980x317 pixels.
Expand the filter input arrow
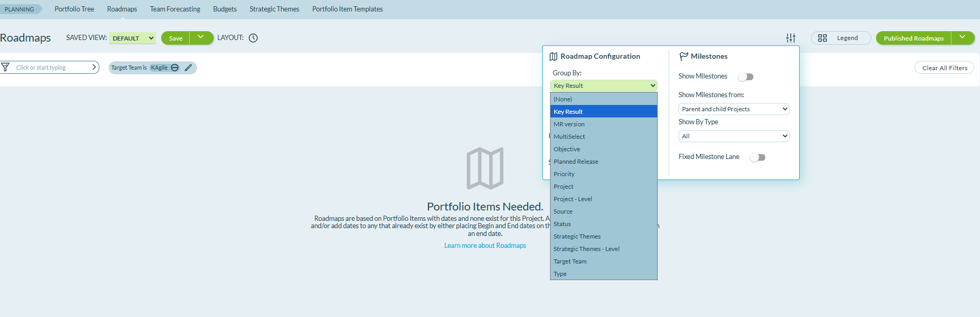94,68
